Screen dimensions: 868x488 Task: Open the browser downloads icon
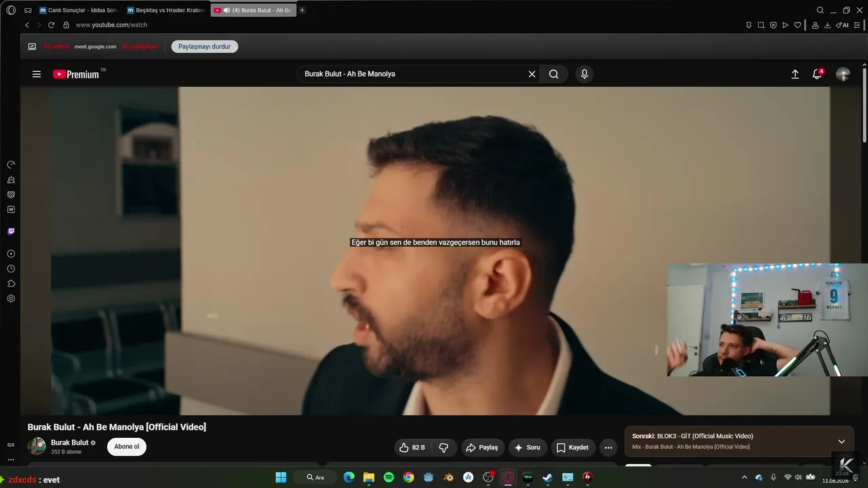[827, 25]
